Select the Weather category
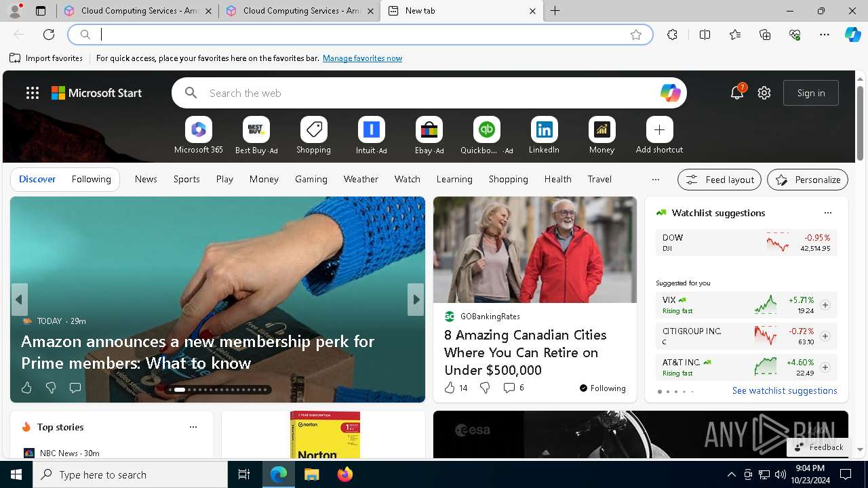 coord(361,179)
